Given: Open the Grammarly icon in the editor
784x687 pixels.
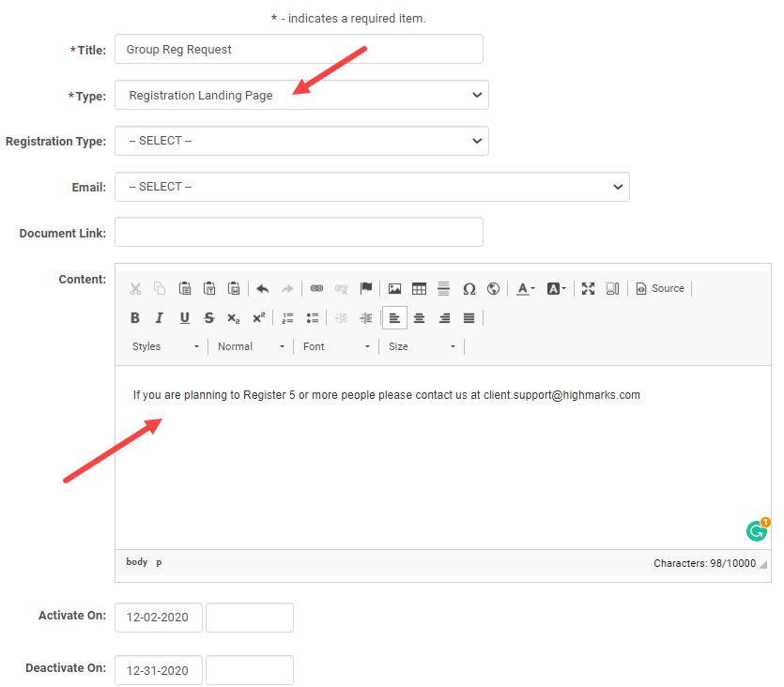Looking at the screenshot, I should pos(757,531).
